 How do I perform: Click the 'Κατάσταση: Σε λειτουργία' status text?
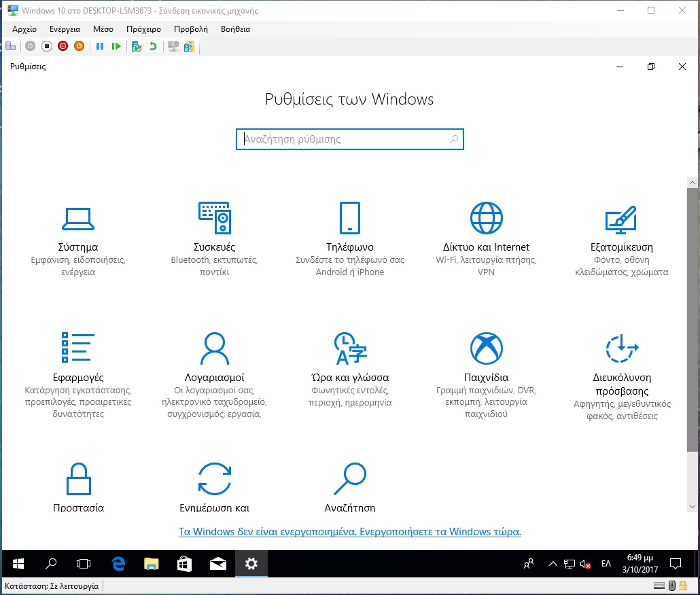(x=52, y=586)
